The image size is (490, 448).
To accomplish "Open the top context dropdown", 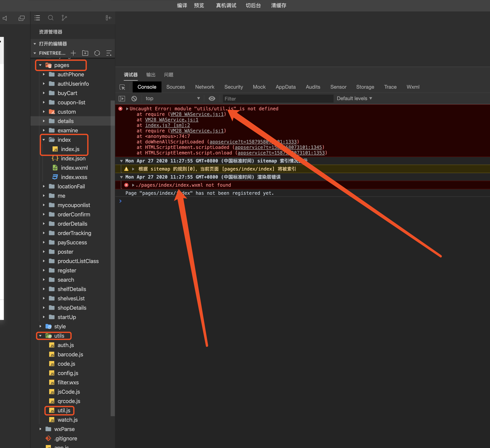I will tap(173, 98).
